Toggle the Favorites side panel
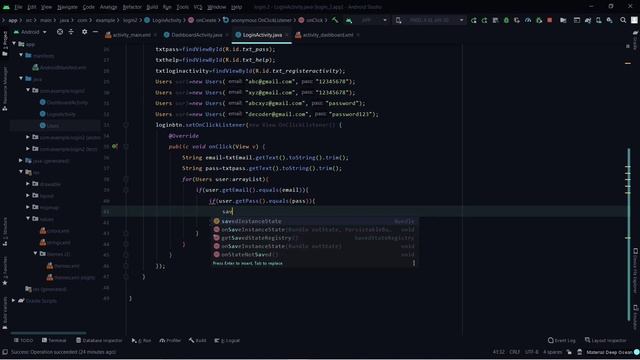640x360 pixels. (x=5, y=271)
